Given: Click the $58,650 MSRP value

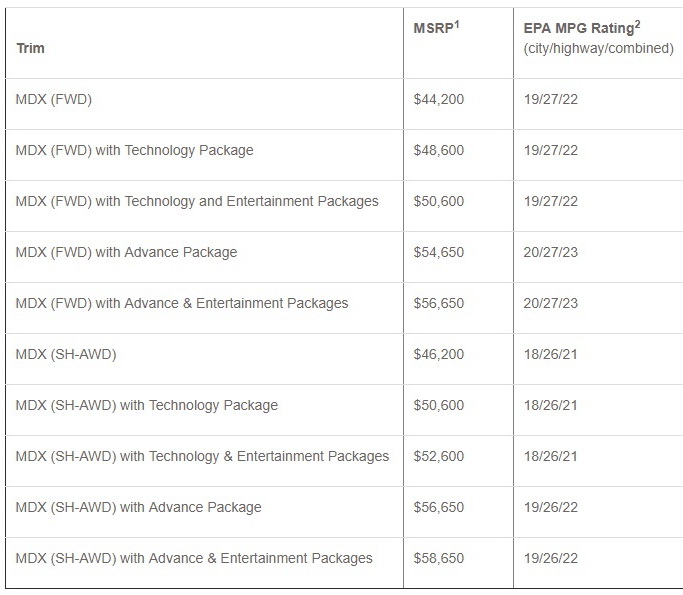Looking at the screenshot, I should pos(438,558).
